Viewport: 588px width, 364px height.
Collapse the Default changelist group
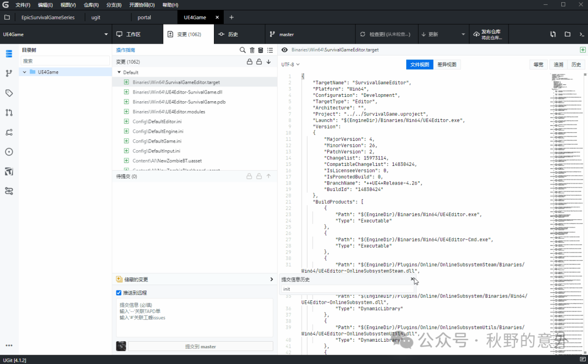(x=119, y=72)
